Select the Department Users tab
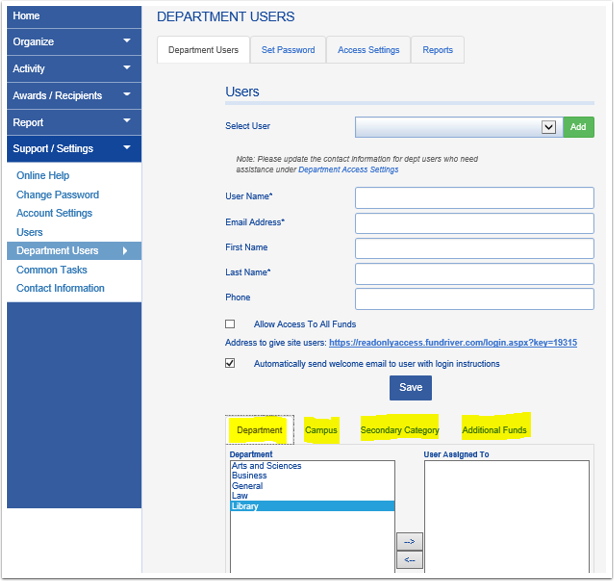 pyautogui.click(x=203, y=50)
